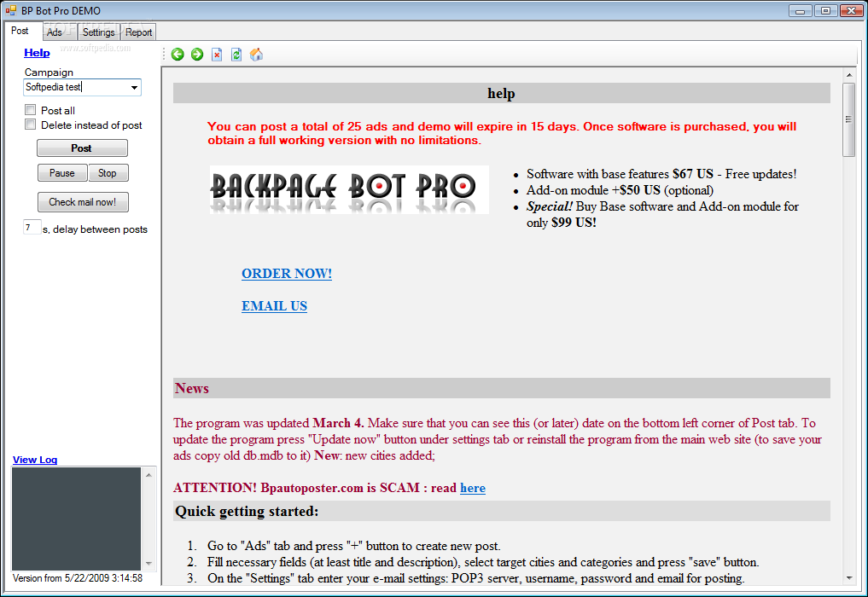Image resolution: width=868 pixels, height=597 pixels.
Task: Close the BP Bot Pro DEMO window
Action: click(x=851, y=10)
